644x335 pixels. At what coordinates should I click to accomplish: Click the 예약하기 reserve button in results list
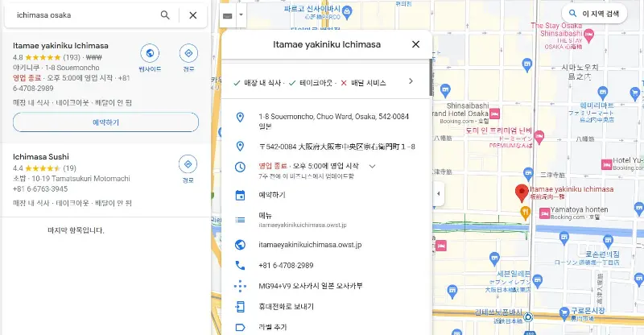click(105, 122)
